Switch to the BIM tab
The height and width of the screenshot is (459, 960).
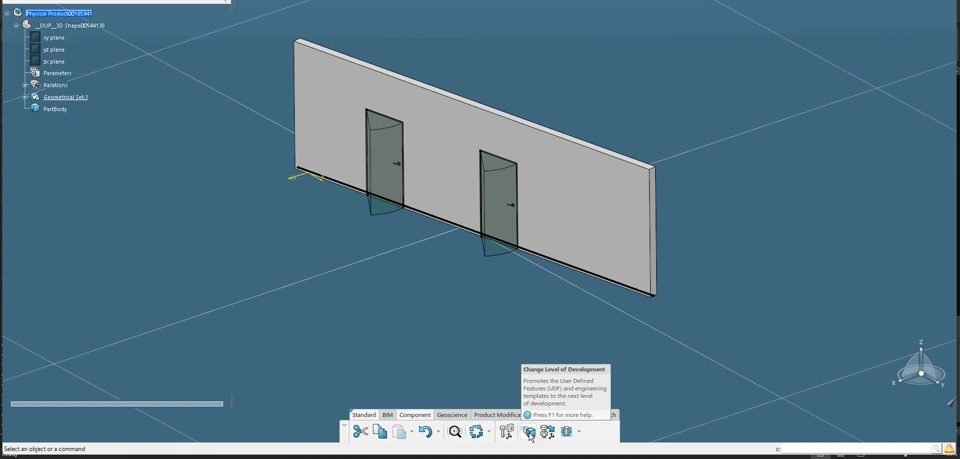click(388, 415)
